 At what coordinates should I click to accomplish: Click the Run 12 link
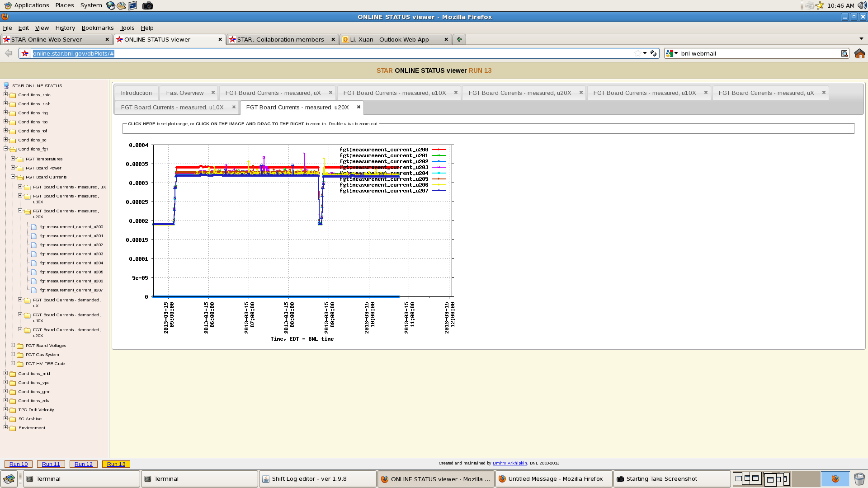84,464
